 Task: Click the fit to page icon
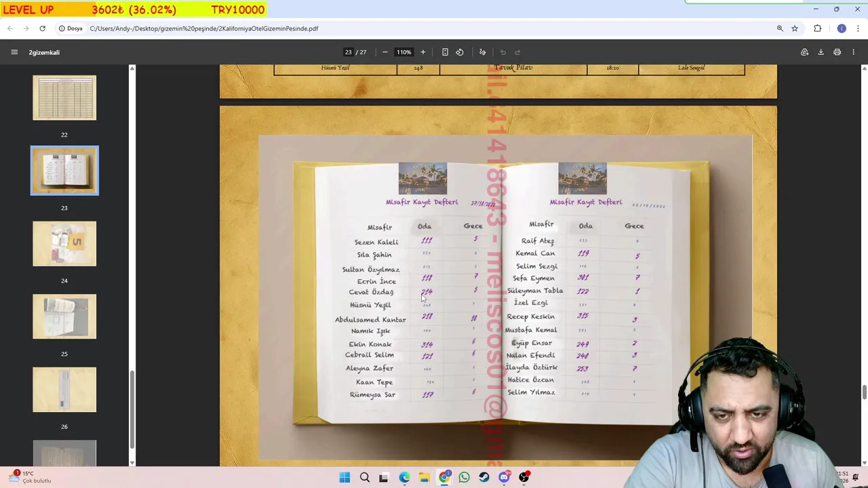point(445,52)
